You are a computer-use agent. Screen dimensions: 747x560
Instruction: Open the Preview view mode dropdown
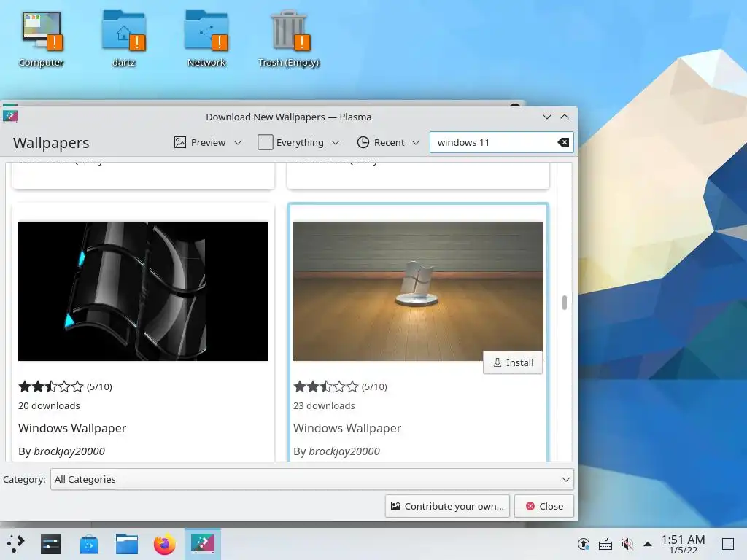pos(208,142)
